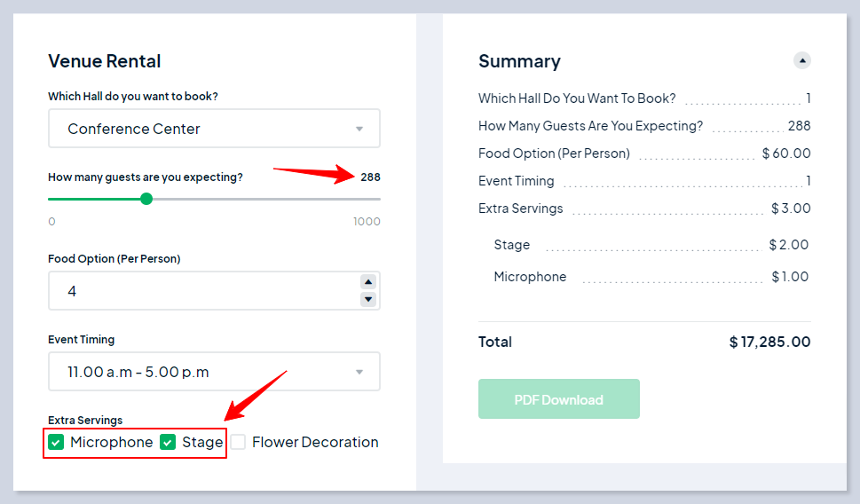Image resolution: width=860 pixels, height=504 pixels.
Task: Collapse the Summary panel arrow
Action: coord(801,61)
